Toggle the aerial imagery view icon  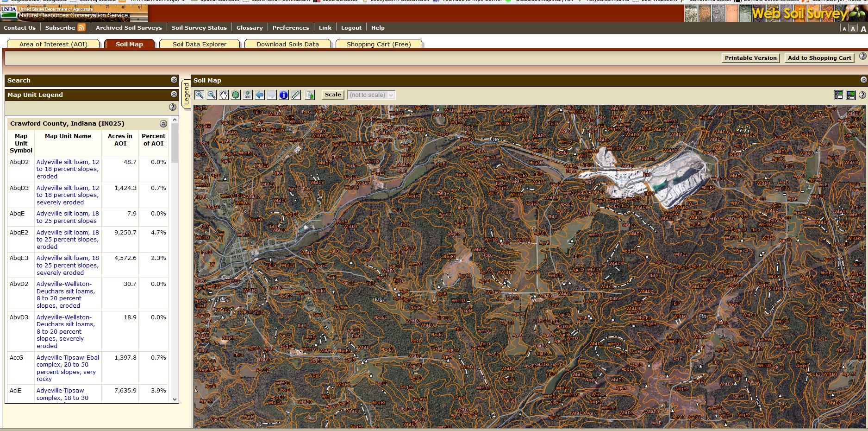click(851, 95)
